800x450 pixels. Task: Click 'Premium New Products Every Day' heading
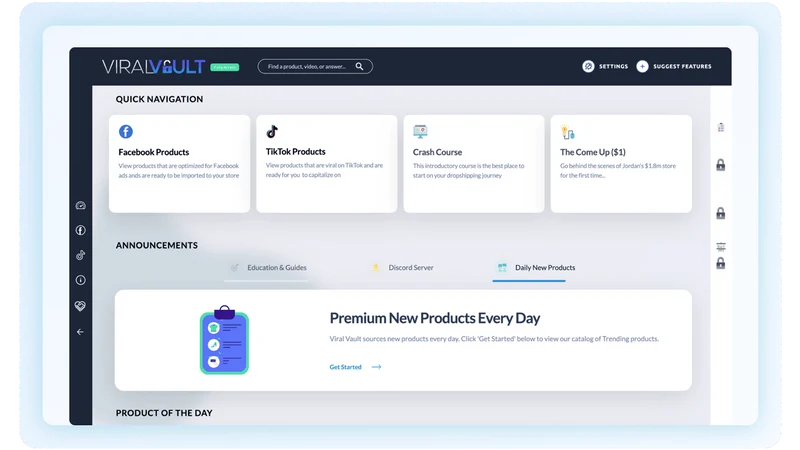point(435,318)
